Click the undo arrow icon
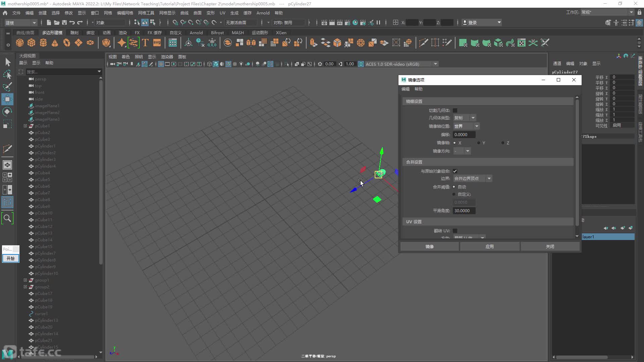This screenshot has height=362, width=644. coord(72,22)
